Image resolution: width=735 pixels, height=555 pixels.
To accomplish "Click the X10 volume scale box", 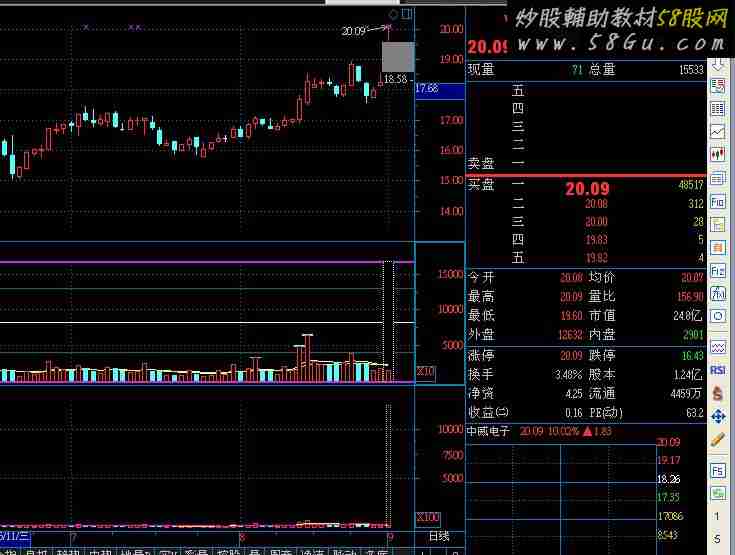I will point(426,372).
